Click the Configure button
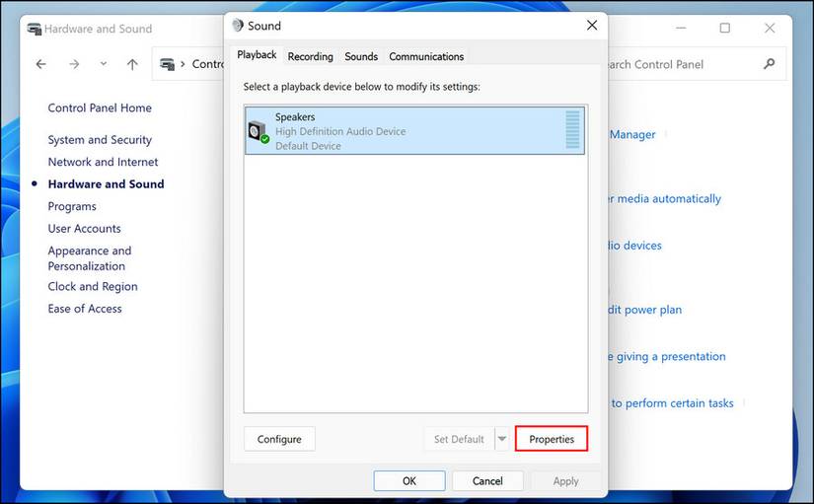Image resolution: width=814 pixels, height=504 pixels. click(x=279, y=439)
